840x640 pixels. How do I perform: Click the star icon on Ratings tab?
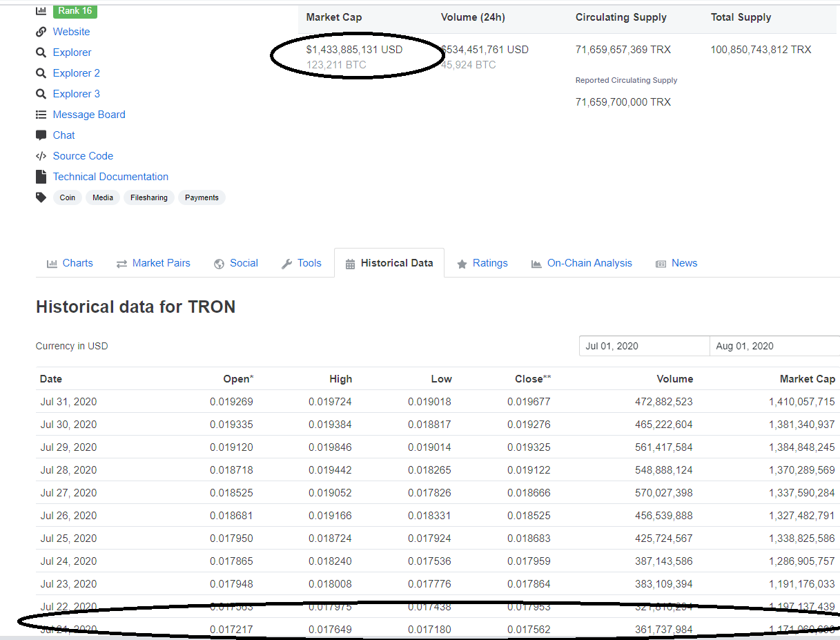pyautogui.click(x=462, y=264)
